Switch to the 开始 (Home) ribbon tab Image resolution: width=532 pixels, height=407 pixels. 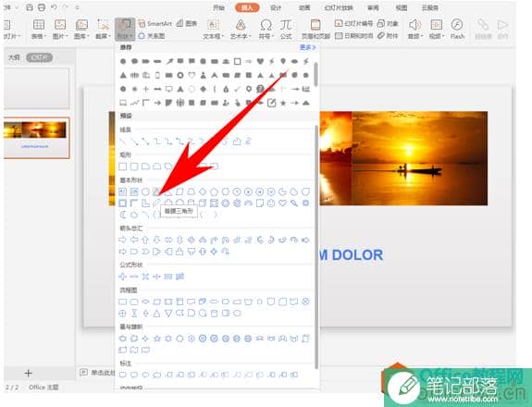219,7
